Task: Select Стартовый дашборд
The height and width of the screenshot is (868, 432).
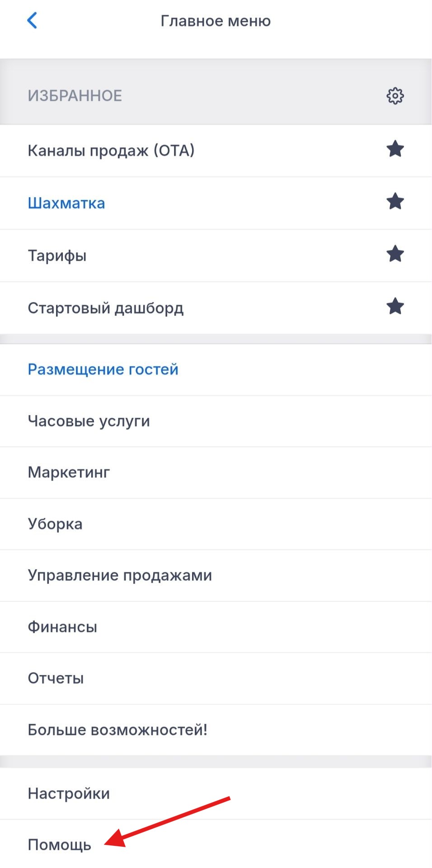Action: pos(106,308)
